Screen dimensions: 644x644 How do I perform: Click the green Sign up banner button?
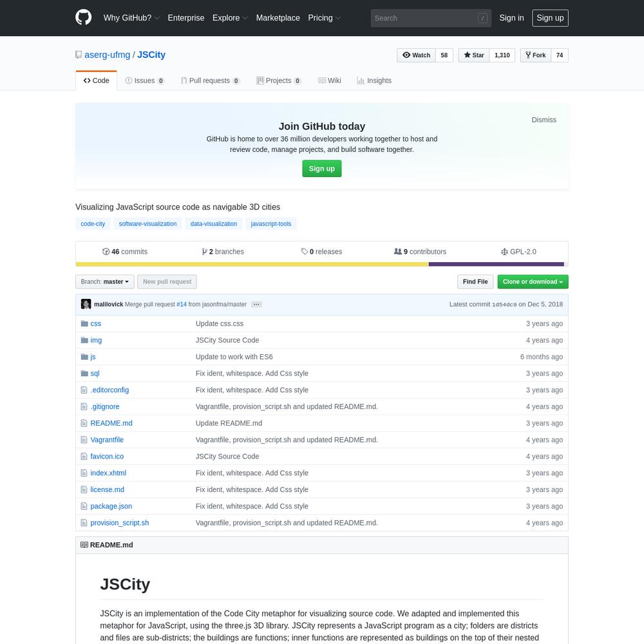tap(321, 168)
